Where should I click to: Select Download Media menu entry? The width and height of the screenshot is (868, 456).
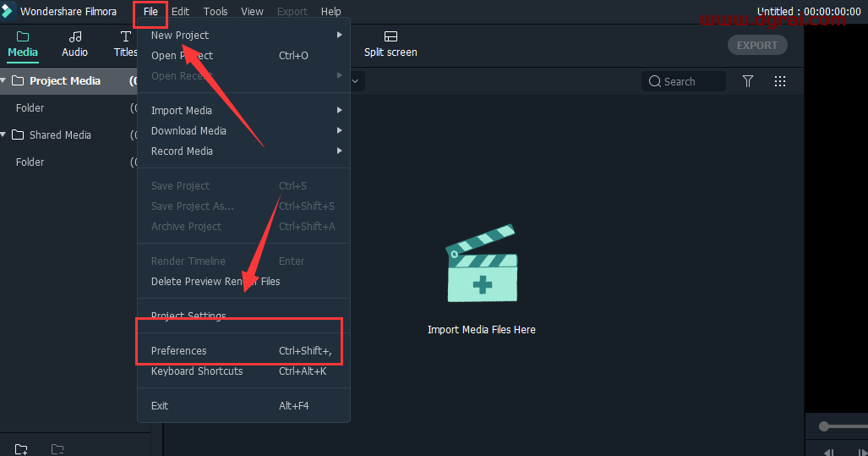[x=243, y=131]
